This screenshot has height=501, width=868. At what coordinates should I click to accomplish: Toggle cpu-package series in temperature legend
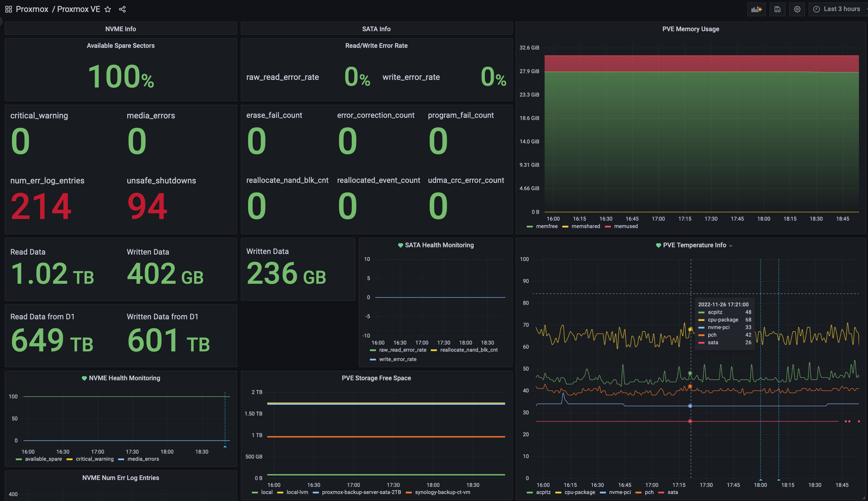(579, 493)
